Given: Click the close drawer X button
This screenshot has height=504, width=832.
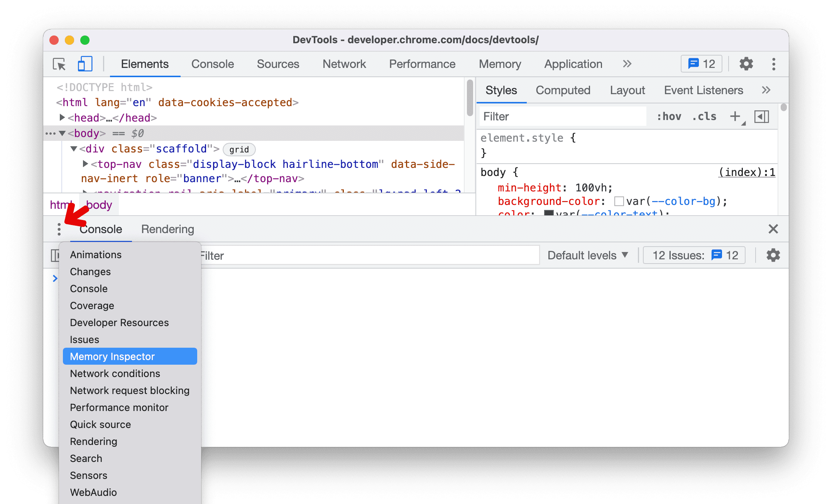Looking at the screenshot, I should click(773, 229).
